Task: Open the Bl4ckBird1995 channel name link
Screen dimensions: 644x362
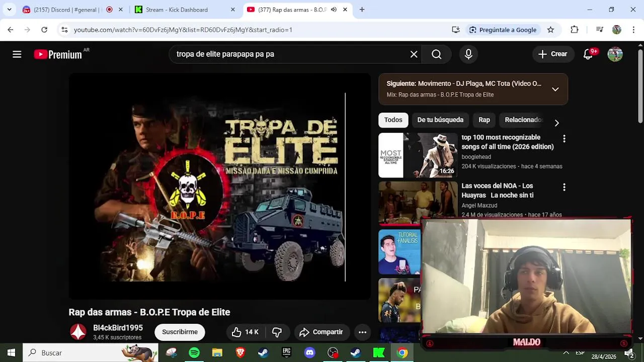Action: point(118,328)
